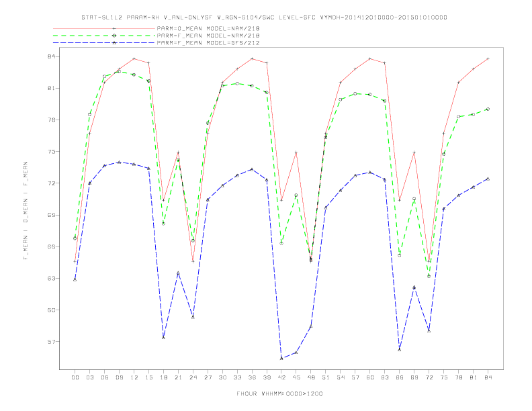
Task: Click x-axis forecast hour label 48
Action: point(311,377)
